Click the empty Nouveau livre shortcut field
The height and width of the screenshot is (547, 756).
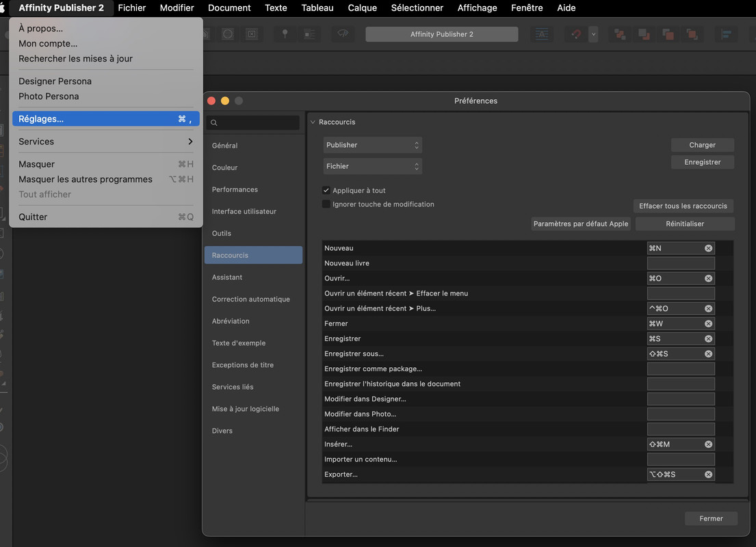680,263
